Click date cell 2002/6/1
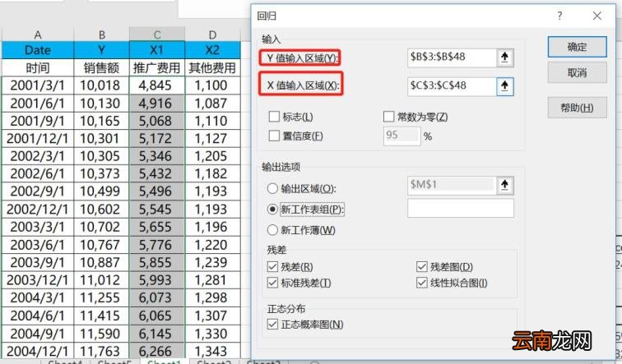Image resolution: width=622 pixels, height=364 pixels. pos(38,173)
